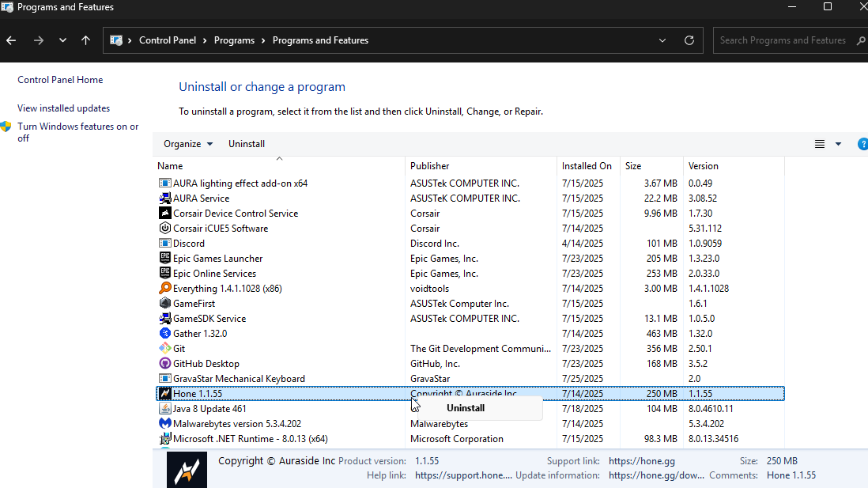Sort by the Publisher column header
This screenshot has height=488, width=868.
481,166
